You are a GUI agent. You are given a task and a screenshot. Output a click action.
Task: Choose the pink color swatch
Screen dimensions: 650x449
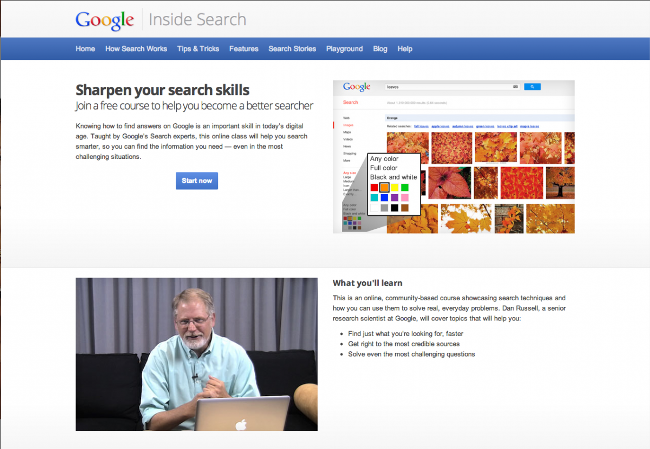tap(405, 198)
